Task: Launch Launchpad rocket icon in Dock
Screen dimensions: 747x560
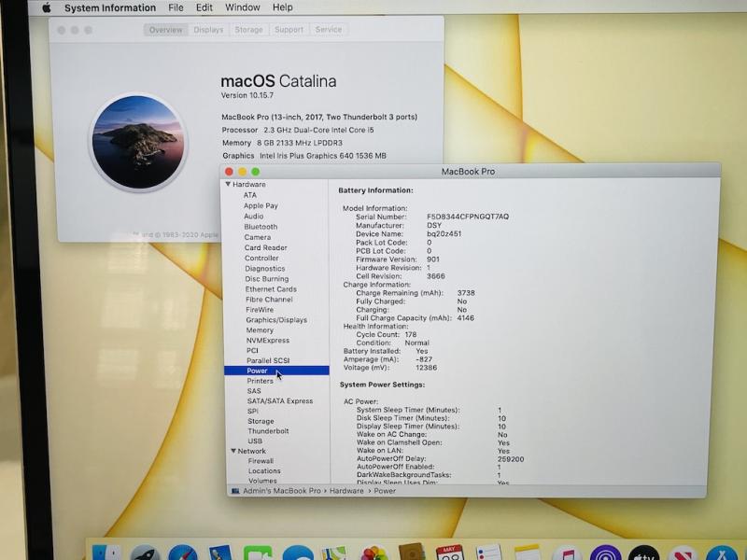Action: tap(145, 553)
